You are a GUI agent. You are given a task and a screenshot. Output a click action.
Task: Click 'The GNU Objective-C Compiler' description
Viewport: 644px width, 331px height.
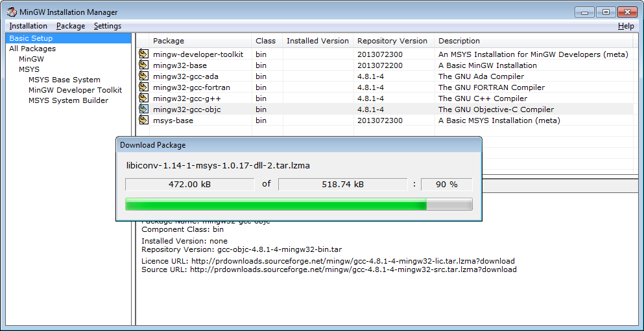[x=496, y=109]
